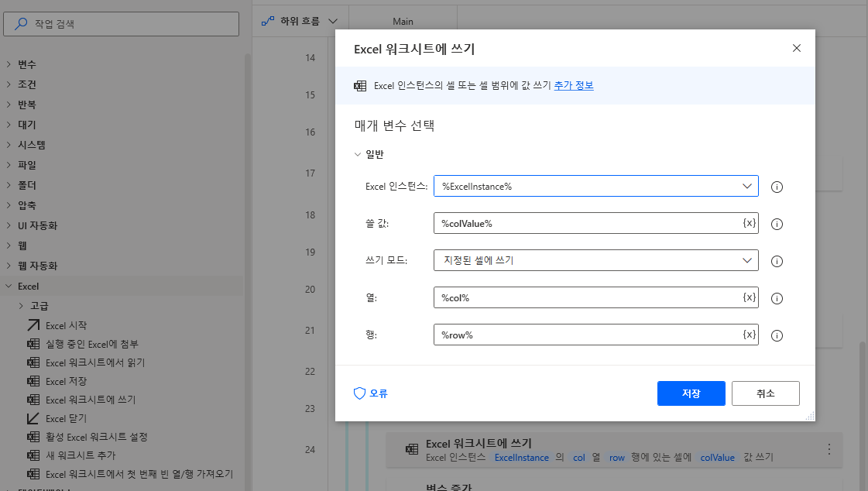Click the subflow icon beside 하위 흐름
Image resolution: width=868 pixels, height=491 pixels.
tap(268, 21)
